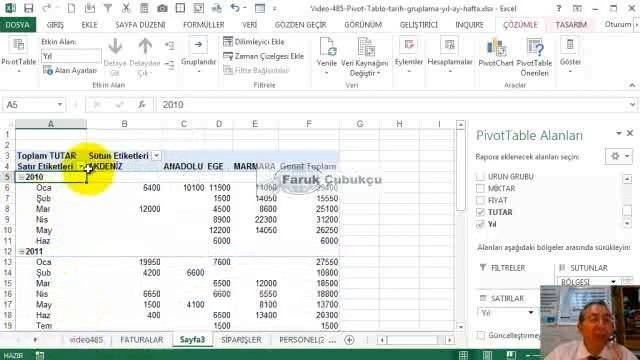The width and height of the screenshot is (640, 360).
Task: Open the DOSYA file tab
Action: (x=18, y=25)
